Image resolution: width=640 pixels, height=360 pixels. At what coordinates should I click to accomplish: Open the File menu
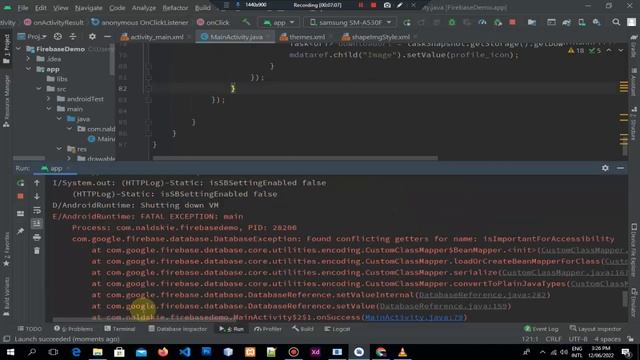(23, 7)
